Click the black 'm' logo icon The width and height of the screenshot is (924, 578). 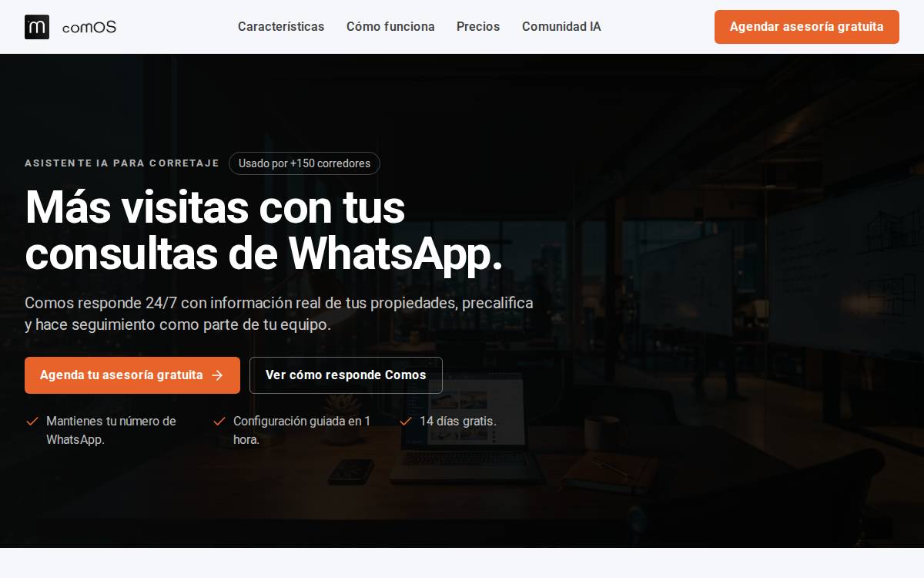(37, 27)
